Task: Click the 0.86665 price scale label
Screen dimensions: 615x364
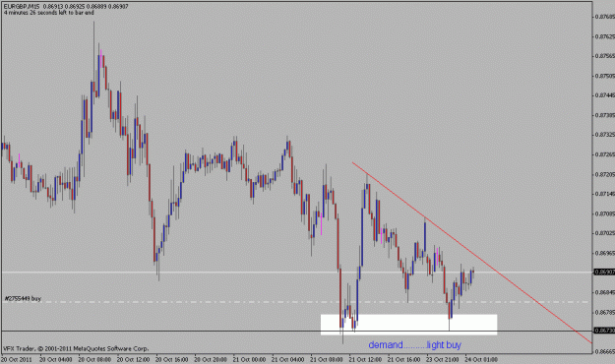Action: pos(604,351)
